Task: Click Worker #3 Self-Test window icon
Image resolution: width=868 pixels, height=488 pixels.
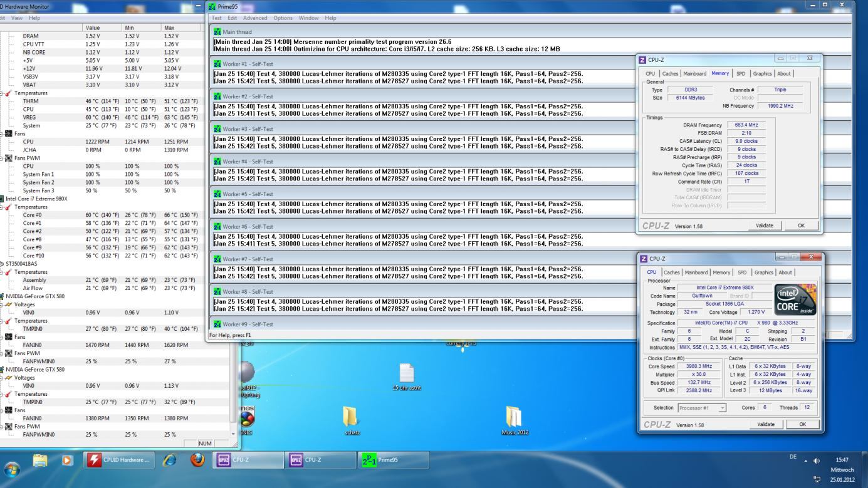Action: 217,129
